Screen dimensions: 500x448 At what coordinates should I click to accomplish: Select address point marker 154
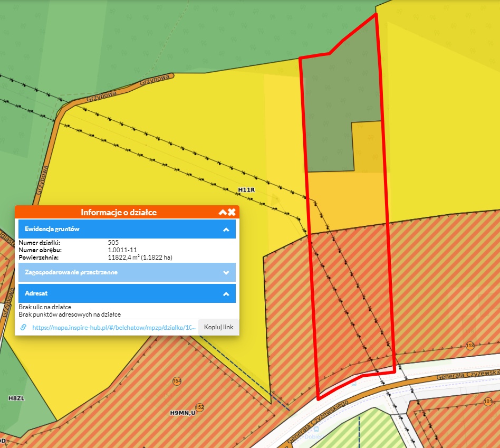pyautogui.click(x=177, y=381)
